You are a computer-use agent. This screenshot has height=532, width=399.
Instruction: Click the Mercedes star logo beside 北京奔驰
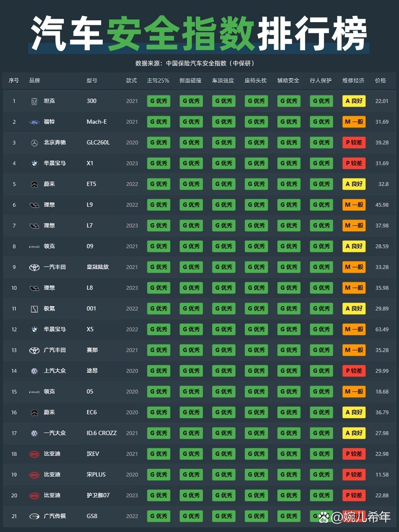tap(34, 143)
